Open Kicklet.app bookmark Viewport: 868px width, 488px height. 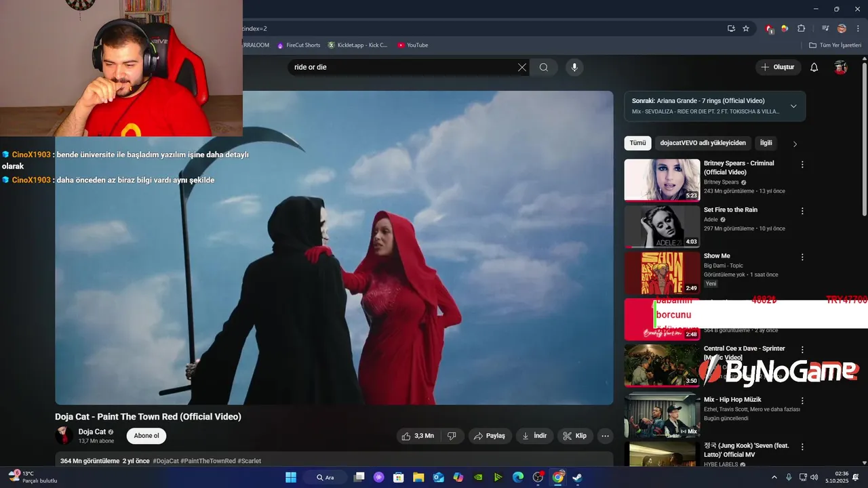pos(358,45)
